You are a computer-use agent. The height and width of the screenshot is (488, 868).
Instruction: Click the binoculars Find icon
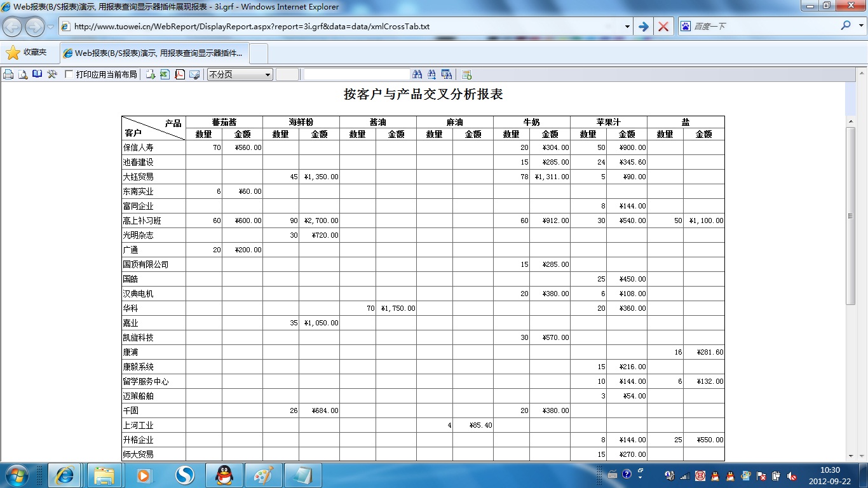tap(417, 74)
